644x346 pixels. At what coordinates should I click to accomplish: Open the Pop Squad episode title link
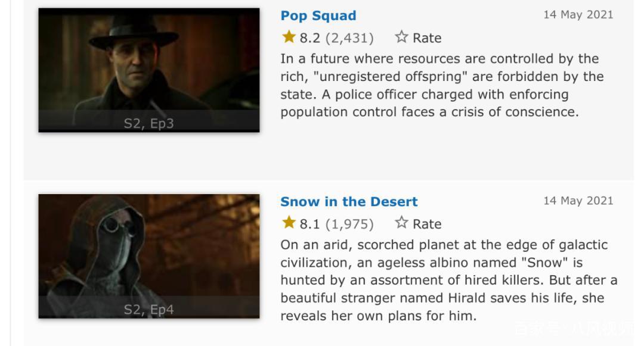pos(318,15)
